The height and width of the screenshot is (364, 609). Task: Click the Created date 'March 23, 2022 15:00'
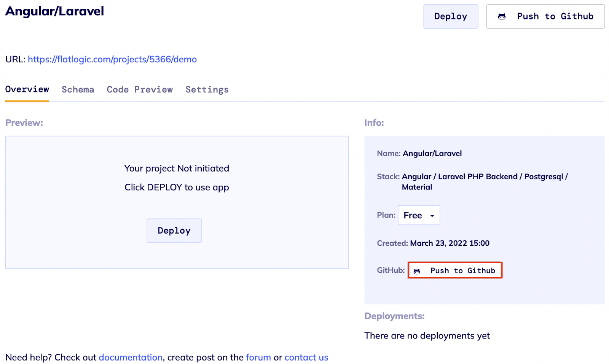pyautogui.click(x=450, y=243)
